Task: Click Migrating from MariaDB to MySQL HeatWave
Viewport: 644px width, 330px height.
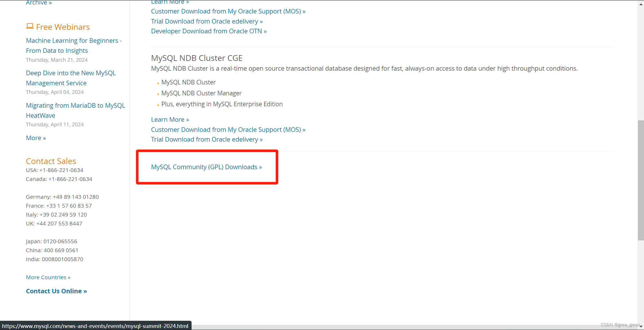Action: point(75,110)
